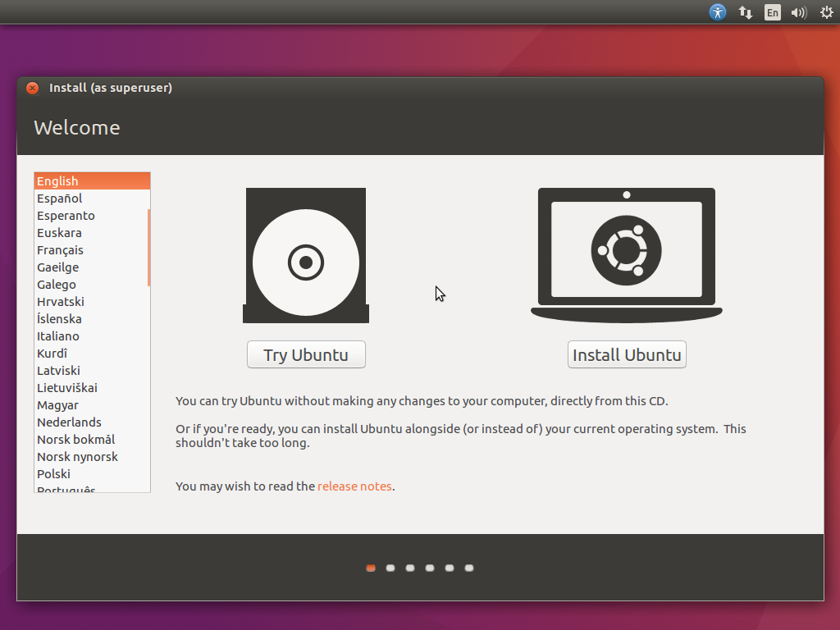Click the En keyboard layout indicator
The width and height of the screenshot is (840, 630).
coord(772,12)
